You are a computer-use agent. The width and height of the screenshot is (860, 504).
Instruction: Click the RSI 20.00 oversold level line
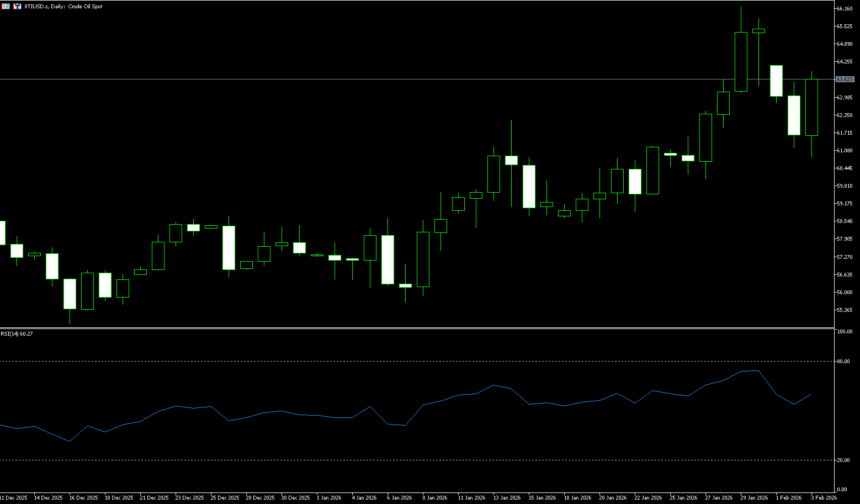coord(386,460)
